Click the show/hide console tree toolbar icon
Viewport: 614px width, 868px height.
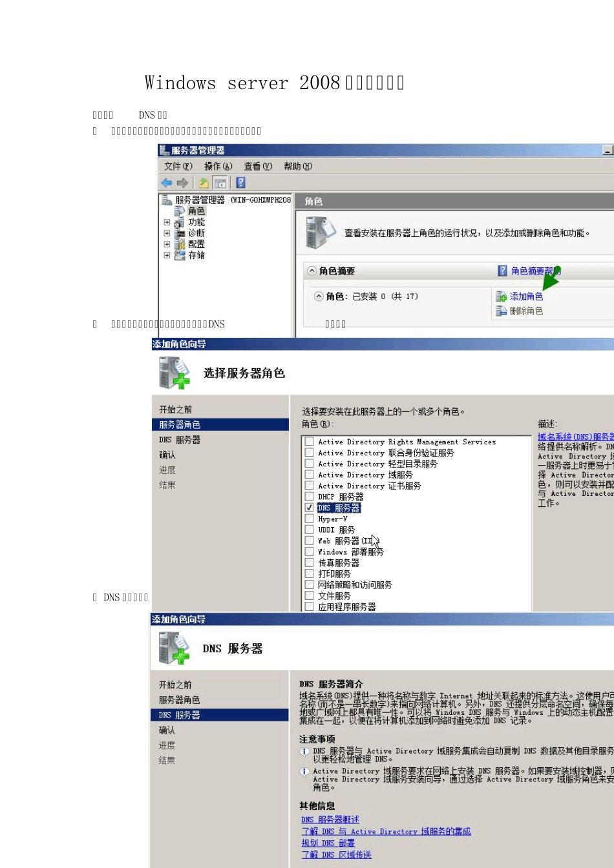coord(220,183)
